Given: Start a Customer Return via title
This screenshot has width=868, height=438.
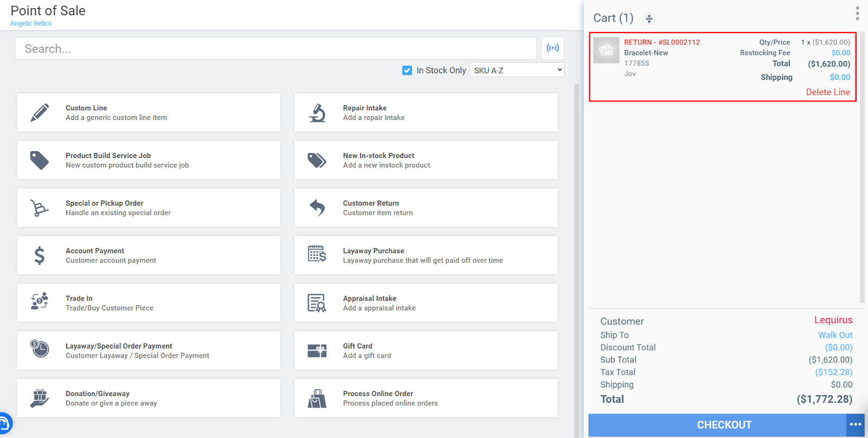Looking at the screenshot, I should [371, 204].
